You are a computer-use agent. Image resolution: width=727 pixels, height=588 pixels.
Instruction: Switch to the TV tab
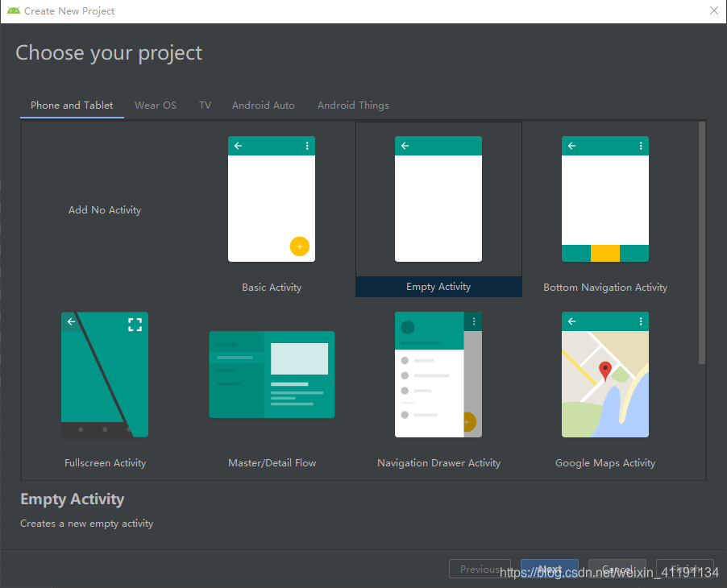point(205,106)
